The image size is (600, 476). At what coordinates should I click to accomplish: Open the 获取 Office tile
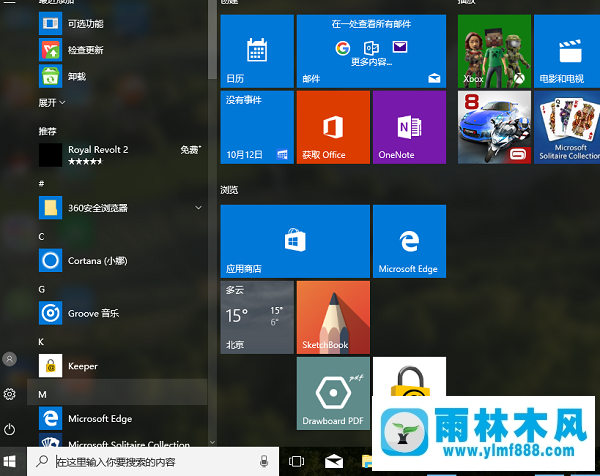tap(333, 127)
